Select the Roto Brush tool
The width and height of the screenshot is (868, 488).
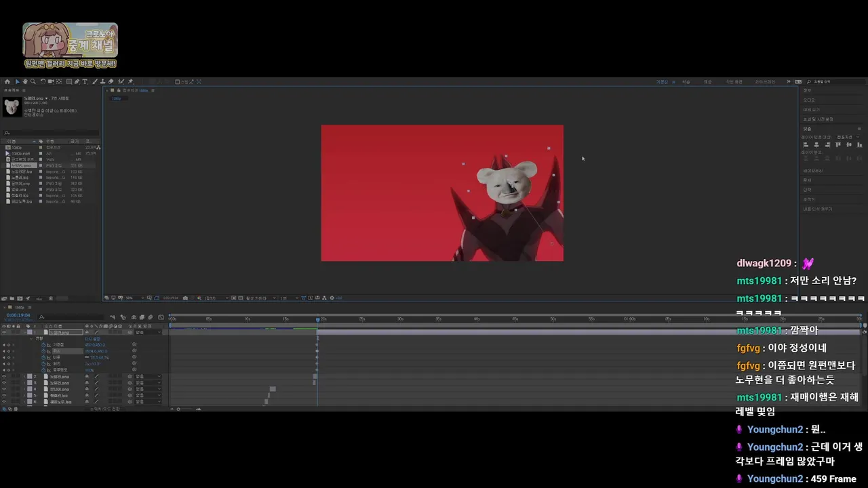tap(120, 81)
